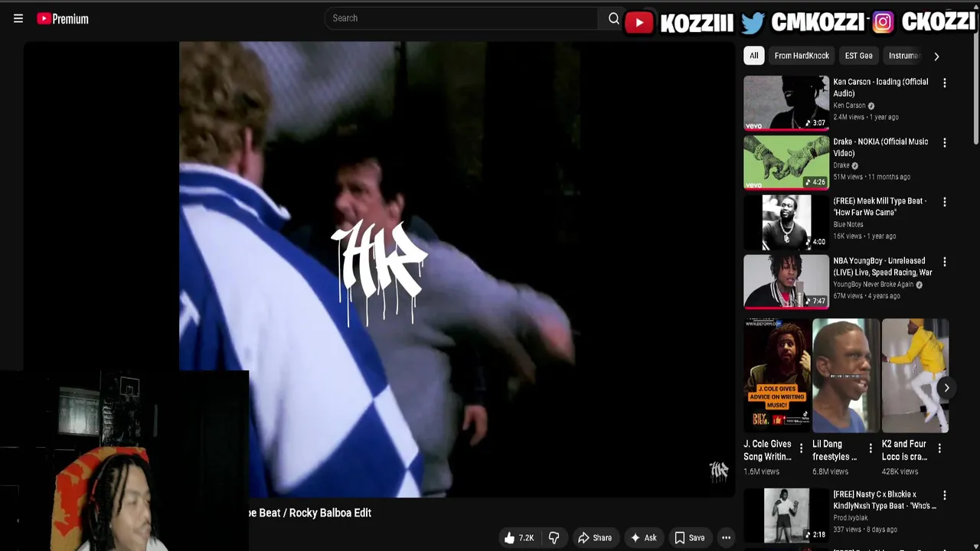Share the video
980x551 pixels.
tap(595, 538)
